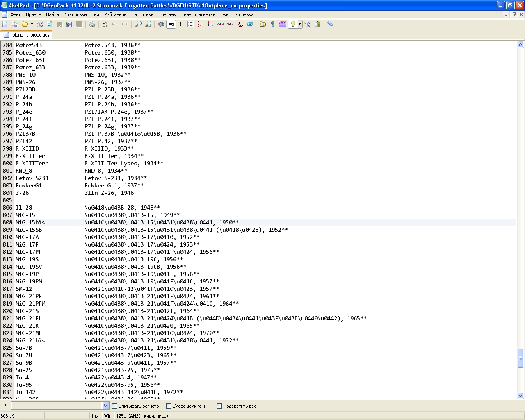Expand the Open file dropdown arrow
525x420 pixels.
click(x=32, y=24)
